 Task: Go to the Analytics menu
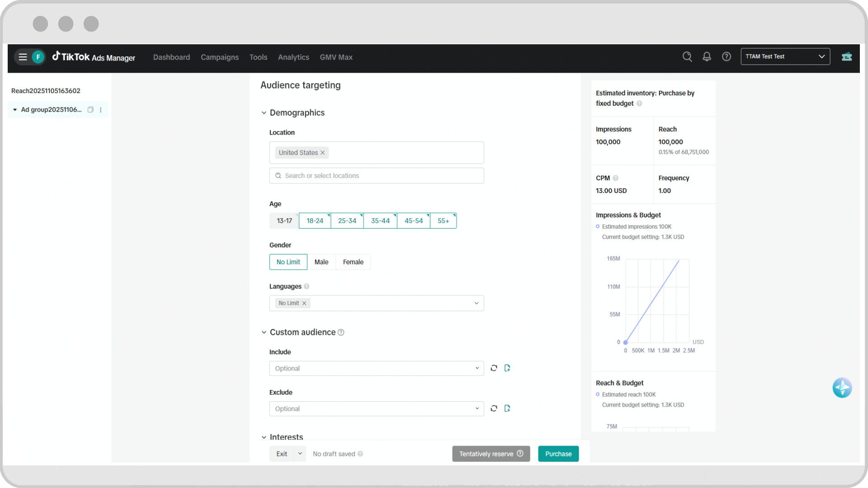click(293, 57)
